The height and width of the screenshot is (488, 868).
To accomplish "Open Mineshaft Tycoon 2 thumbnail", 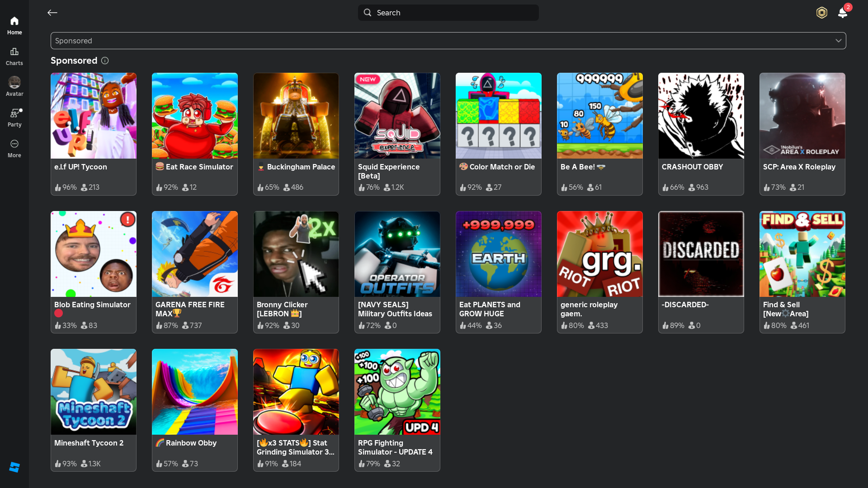I will 94,392.
